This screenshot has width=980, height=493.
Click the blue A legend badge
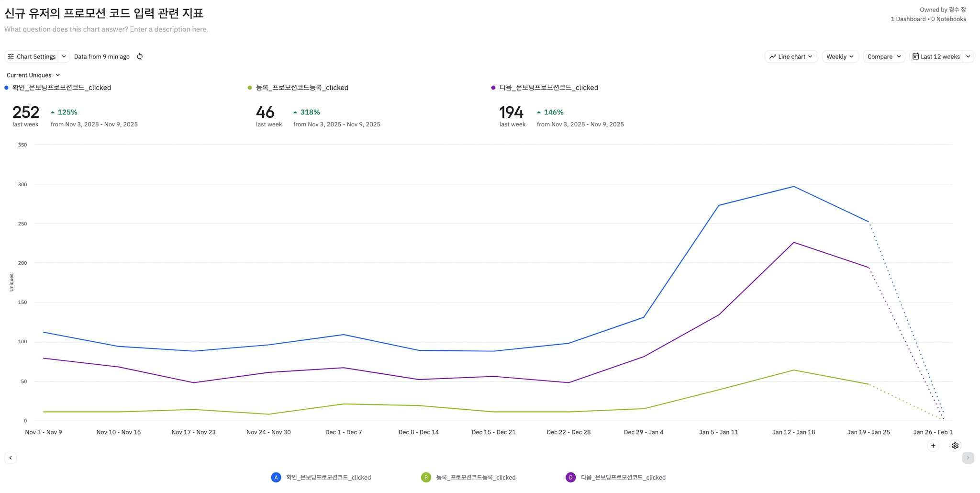(x=276, y=477)
